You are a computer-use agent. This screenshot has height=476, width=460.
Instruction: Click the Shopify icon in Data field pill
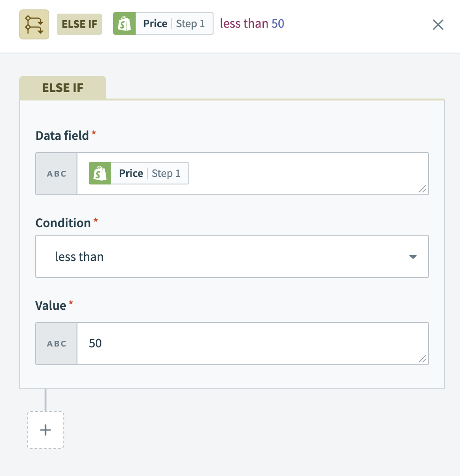pyautogui.click(x=100, y=174)
